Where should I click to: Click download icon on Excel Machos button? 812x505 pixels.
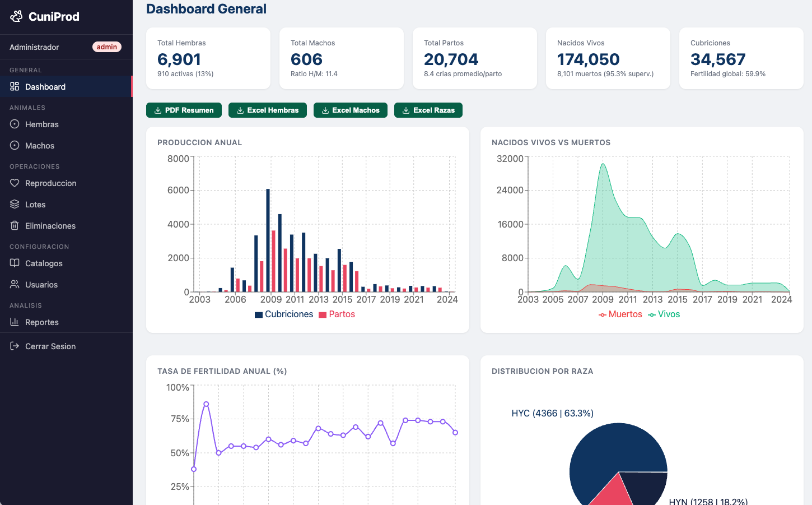pos(325,110)
